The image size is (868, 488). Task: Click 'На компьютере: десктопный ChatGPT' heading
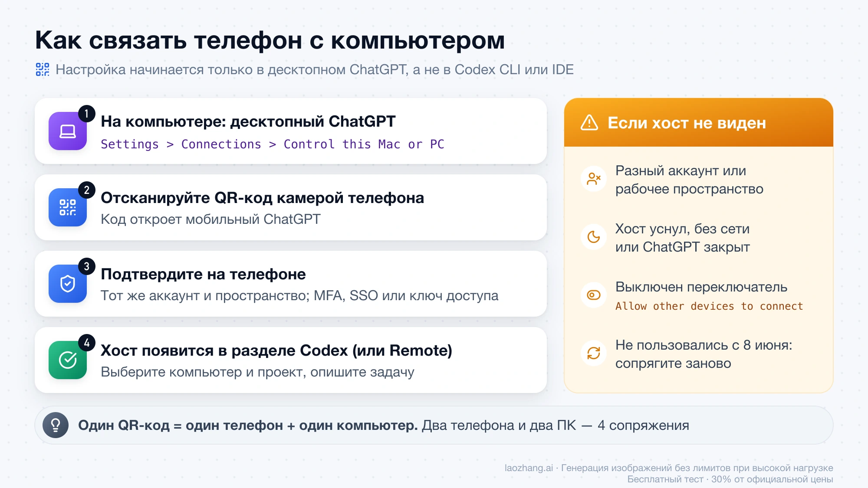tap(248, 121)
